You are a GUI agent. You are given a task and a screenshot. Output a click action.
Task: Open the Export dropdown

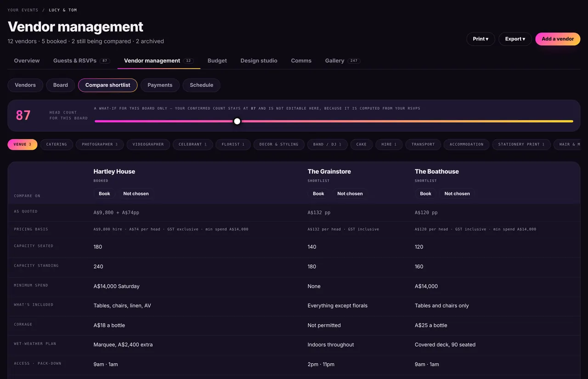tap(515, 39)
